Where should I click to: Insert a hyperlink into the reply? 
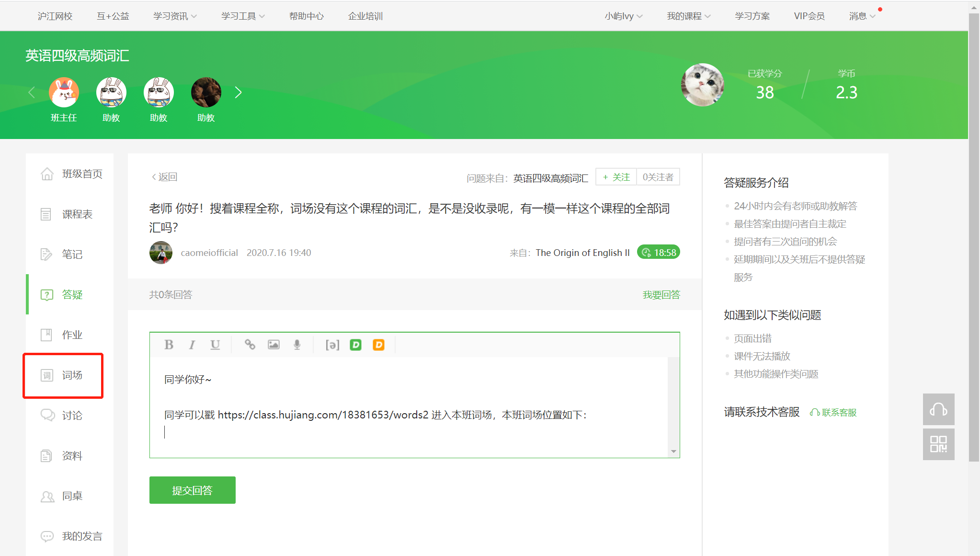click(250, 345)
